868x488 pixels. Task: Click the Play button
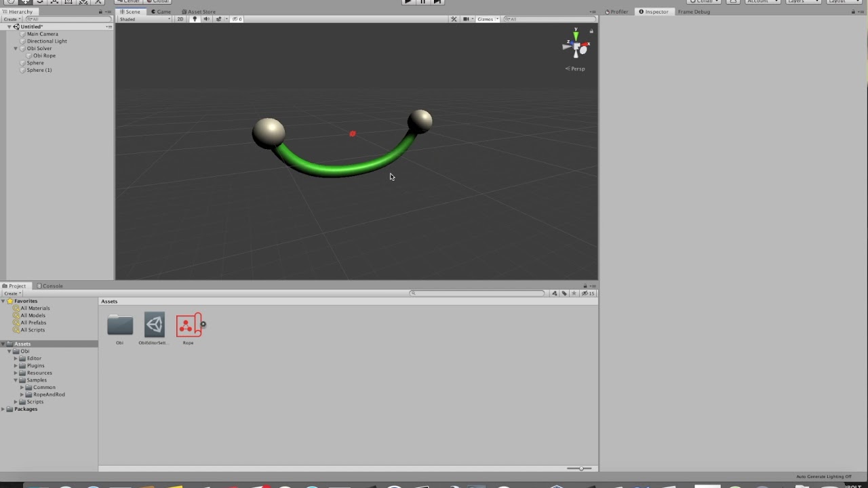[408, 2]
